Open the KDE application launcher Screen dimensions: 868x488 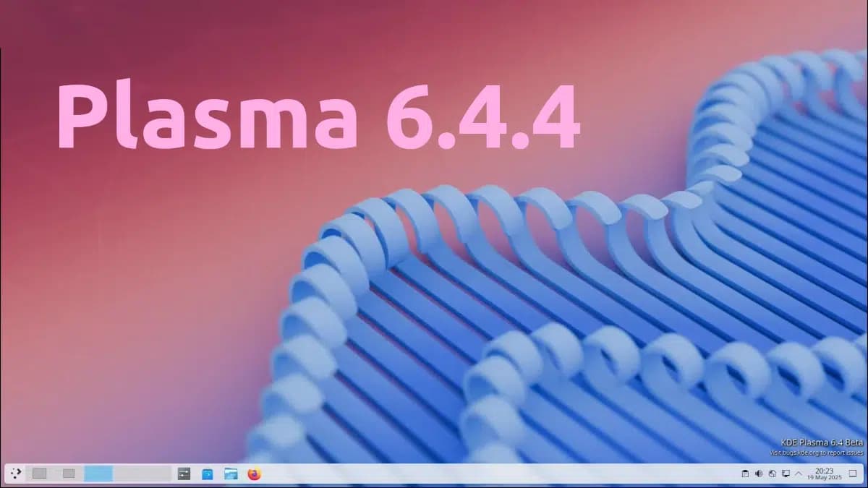[16, 474]
